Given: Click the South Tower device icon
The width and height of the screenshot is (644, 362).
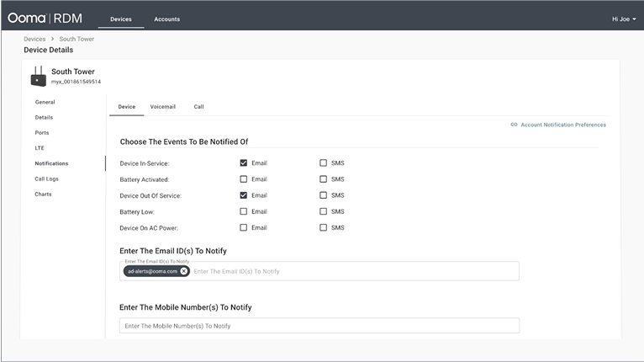Looking at the screenshot, I should click(x=39, y=77).
